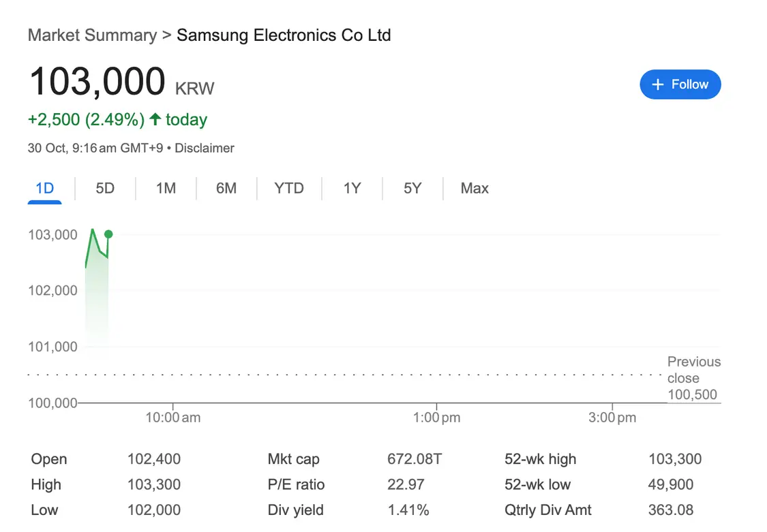Screen dimensions: 767x532
Task: Click the 52-wk high value 103,300
Action: point(674,459)
